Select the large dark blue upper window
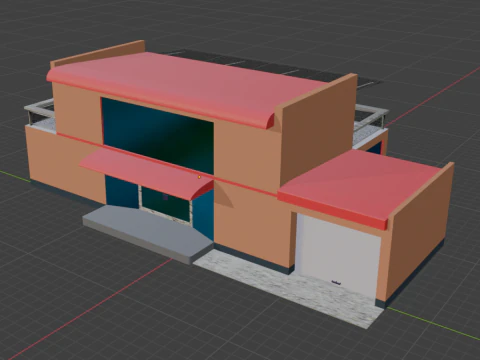This screenshot has height=360, width=480. click(158, 135)
